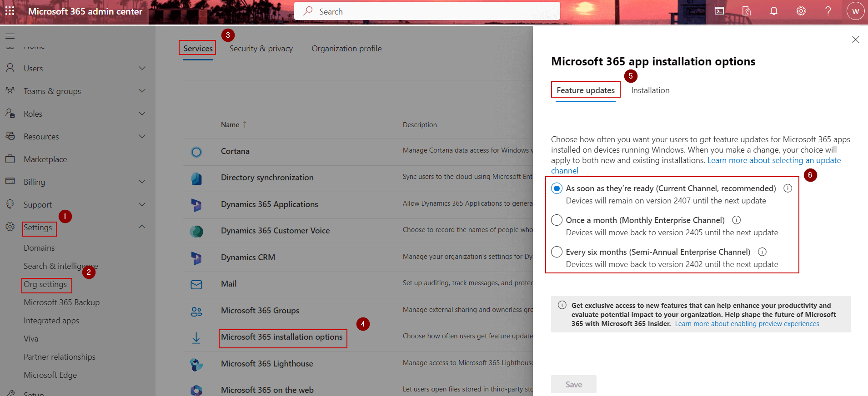The width and height of the screenshot is (868, 396).
Task: Open the notifications bell icon
Action: (x=774, y=11)
